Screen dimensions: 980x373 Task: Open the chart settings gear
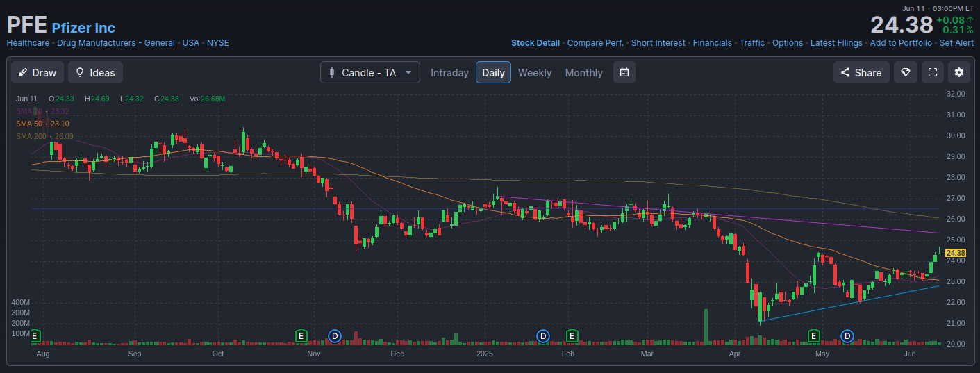959,72
